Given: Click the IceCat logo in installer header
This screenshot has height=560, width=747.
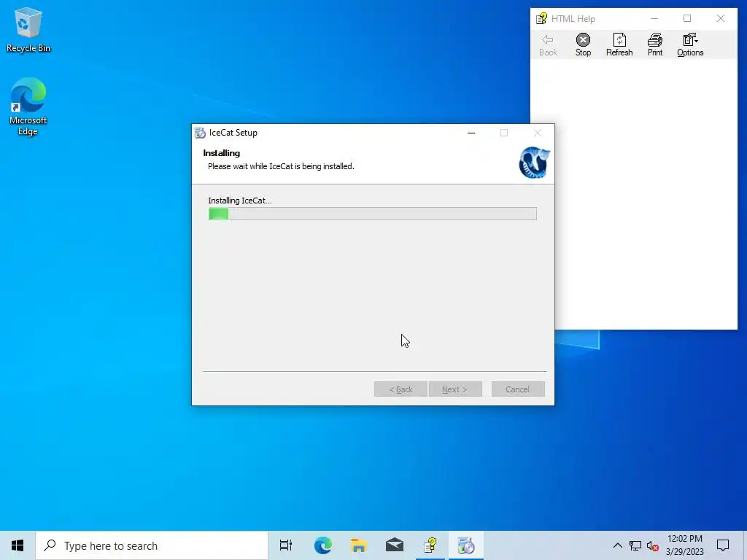Looking at the screenshot, I should click(x=534, y=163).
